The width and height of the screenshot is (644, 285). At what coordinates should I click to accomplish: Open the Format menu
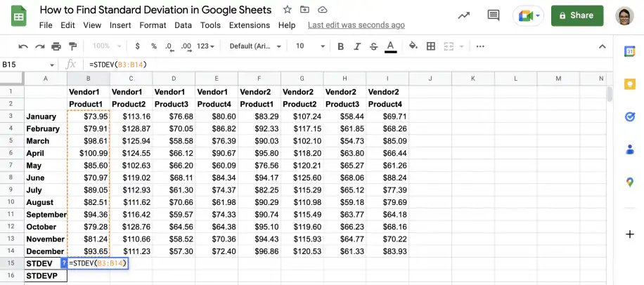click(x=153, y=25)
